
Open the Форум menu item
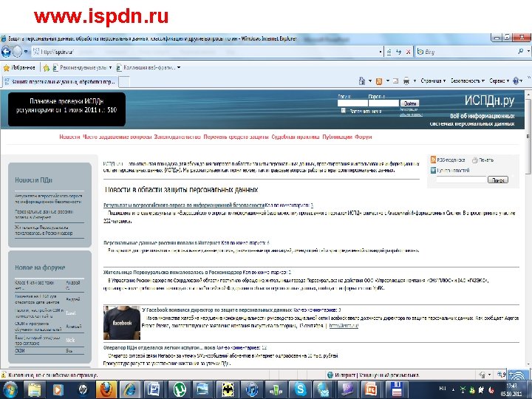tap(364, 137)
